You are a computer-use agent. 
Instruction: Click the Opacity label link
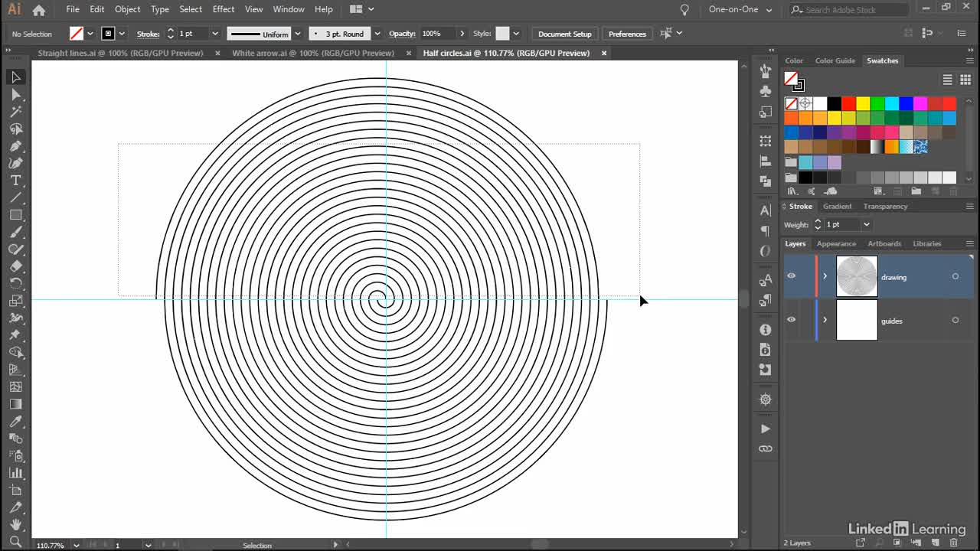point(402,34)
